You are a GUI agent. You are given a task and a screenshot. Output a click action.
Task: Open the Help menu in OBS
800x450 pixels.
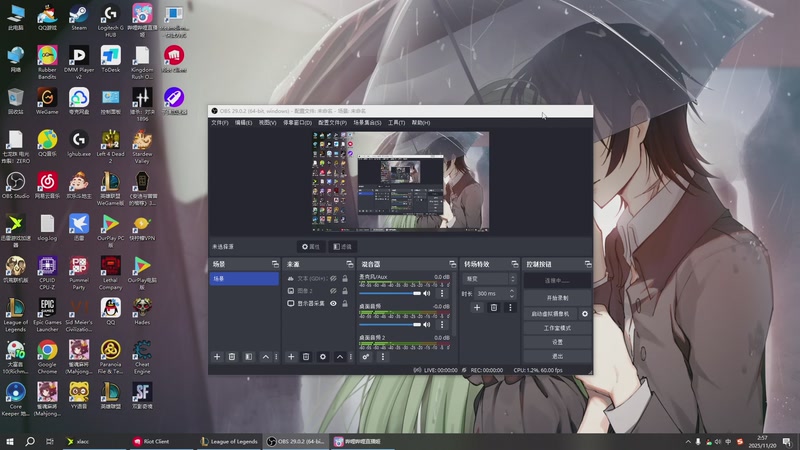tap(421, 123)
